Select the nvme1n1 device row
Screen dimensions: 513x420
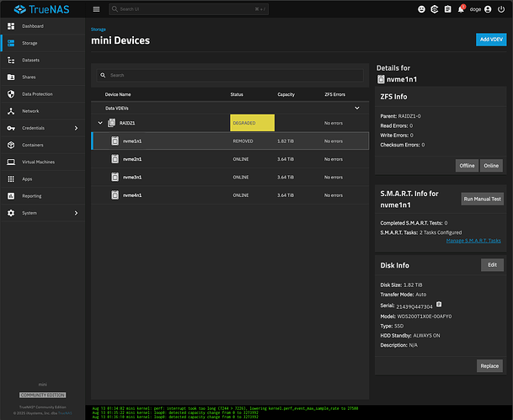[230, 141]
